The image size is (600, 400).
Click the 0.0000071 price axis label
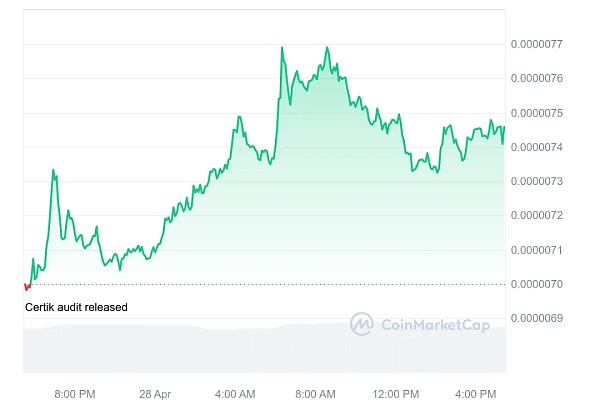[x=540, y=250]
